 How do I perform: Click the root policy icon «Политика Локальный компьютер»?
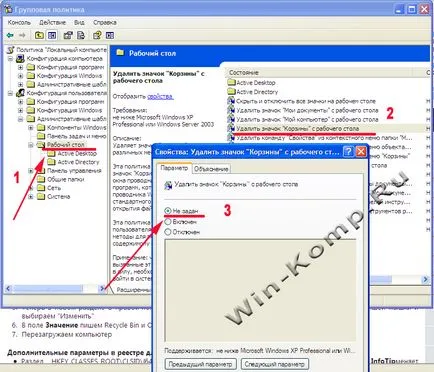(11, 50)
